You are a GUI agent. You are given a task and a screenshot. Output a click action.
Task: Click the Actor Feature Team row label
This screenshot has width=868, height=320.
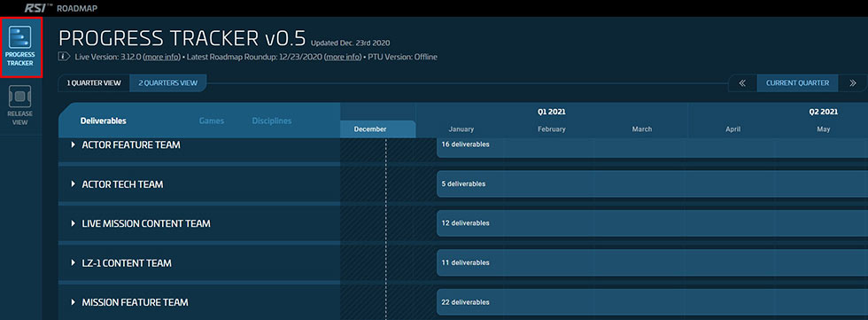click(x=131, y=145)
